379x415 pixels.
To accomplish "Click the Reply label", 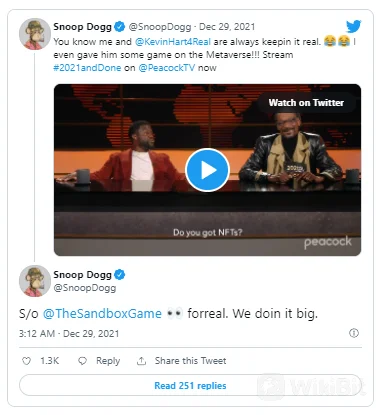I will pyautogui.click(x=108, y=361).
